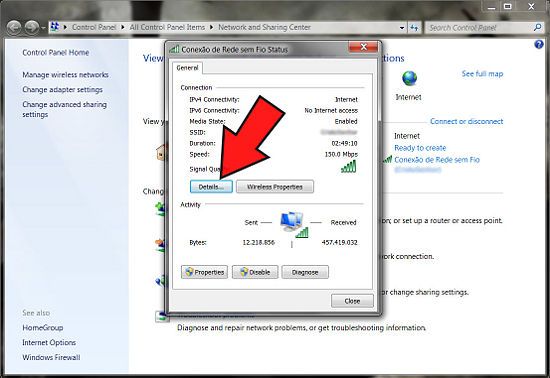Open Windows Firewall link
This screenshot has height=378, width=550.
click(x=51, y=357)
